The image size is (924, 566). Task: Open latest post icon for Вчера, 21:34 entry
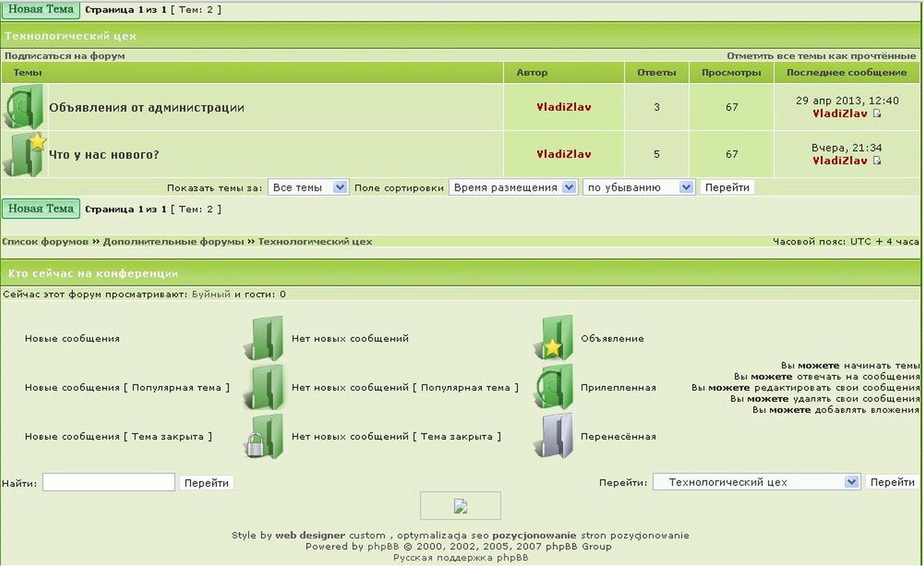(x=877, y=161)
